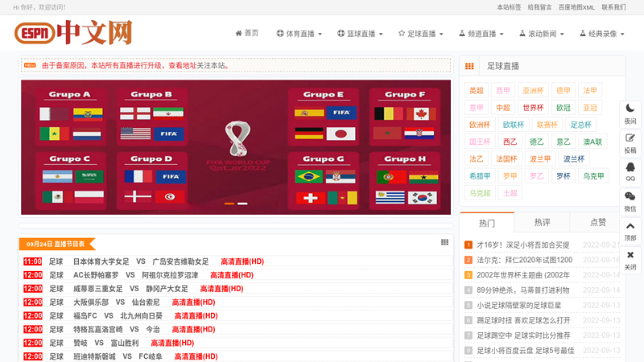Open 高清直播 for 日本体育大学女足 match
Image resolution: width=644 pixels, height=362 pixels.
[x=242, y=261]
